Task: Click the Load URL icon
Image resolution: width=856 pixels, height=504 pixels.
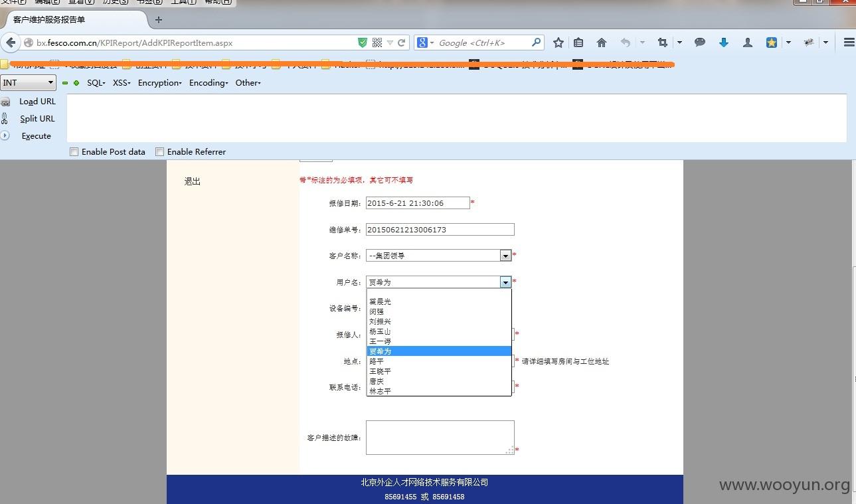Action: point(5,102)
